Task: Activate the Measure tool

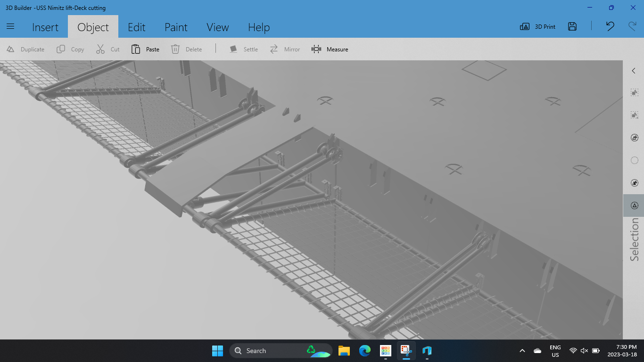Action: (330, 49)
